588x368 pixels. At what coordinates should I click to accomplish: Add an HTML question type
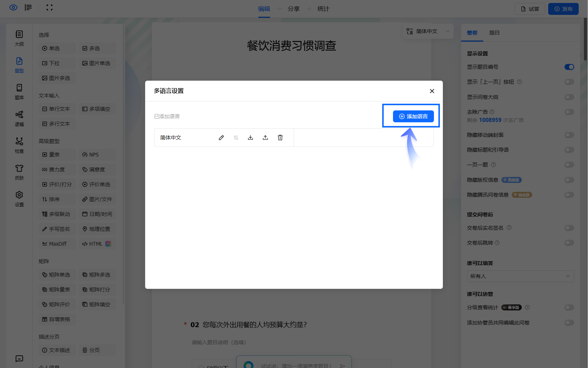pos(97,244)
